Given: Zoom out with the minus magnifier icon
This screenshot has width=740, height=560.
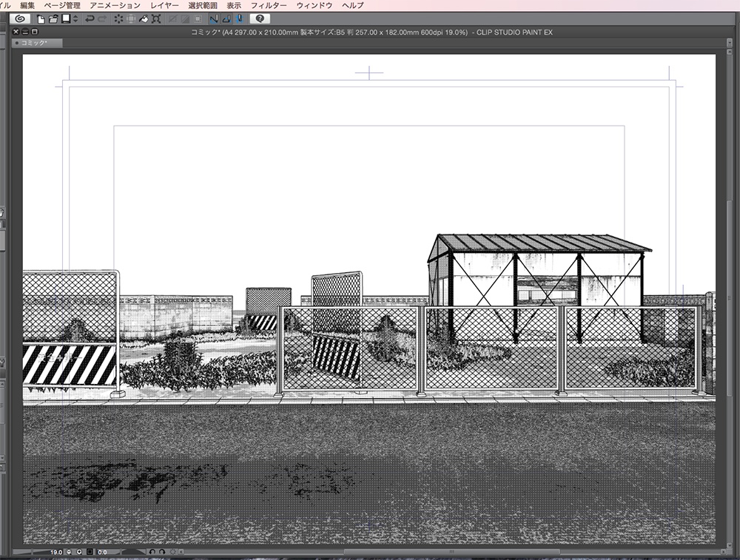Looking at the screenshot, I should click(69, 552).
